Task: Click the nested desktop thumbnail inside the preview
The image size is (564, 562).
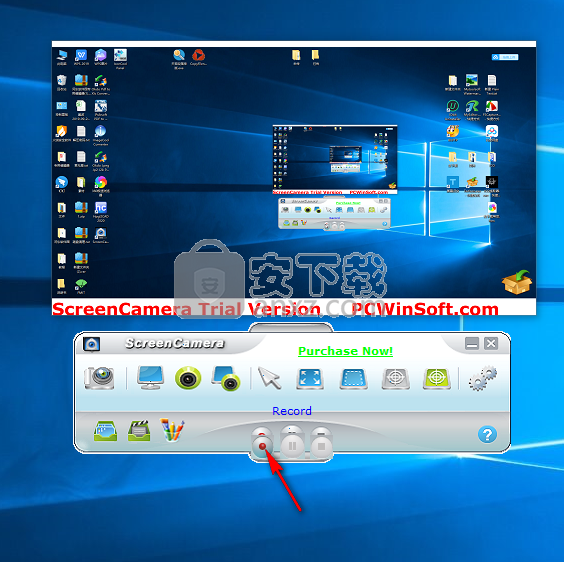Action: coord(335,160)
